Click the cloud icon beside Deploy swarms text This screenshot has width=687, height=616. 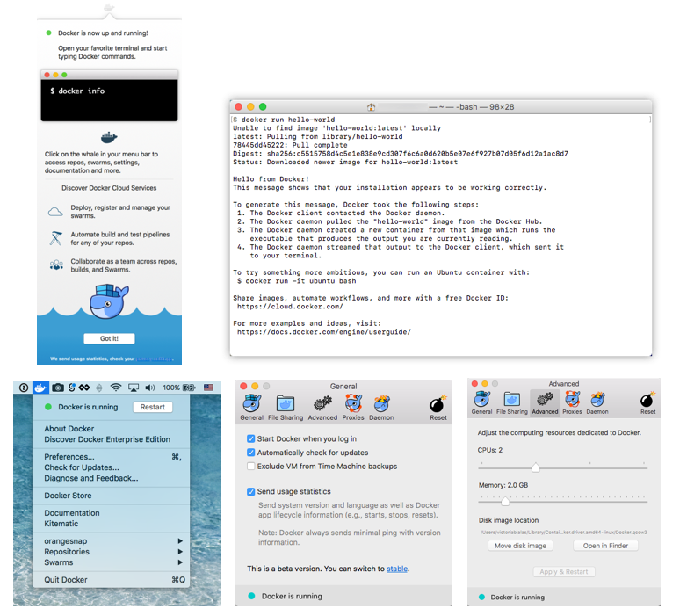55,212
